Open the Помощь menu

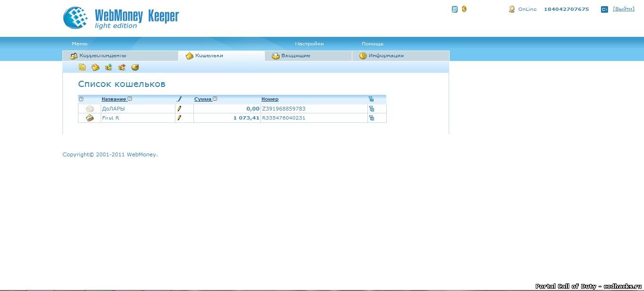[373, 43]
